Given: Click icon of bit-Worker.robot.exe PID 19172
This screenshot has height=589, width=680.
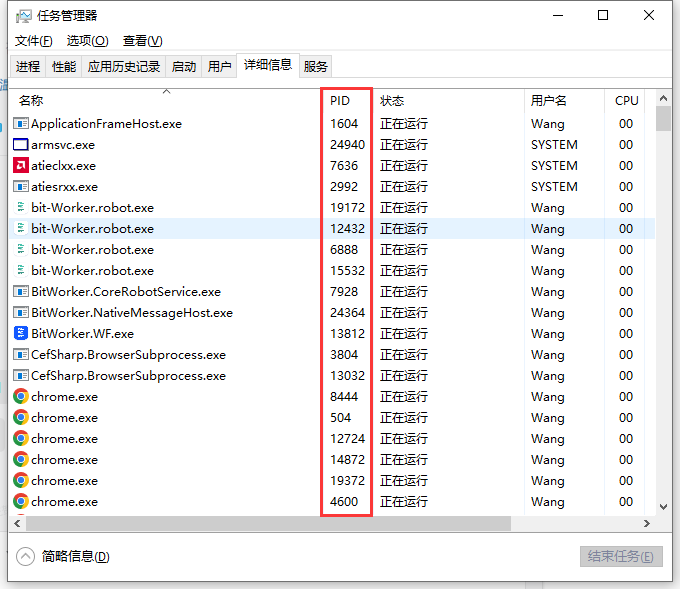Looking at the screenshot, I should click(21, 208).
